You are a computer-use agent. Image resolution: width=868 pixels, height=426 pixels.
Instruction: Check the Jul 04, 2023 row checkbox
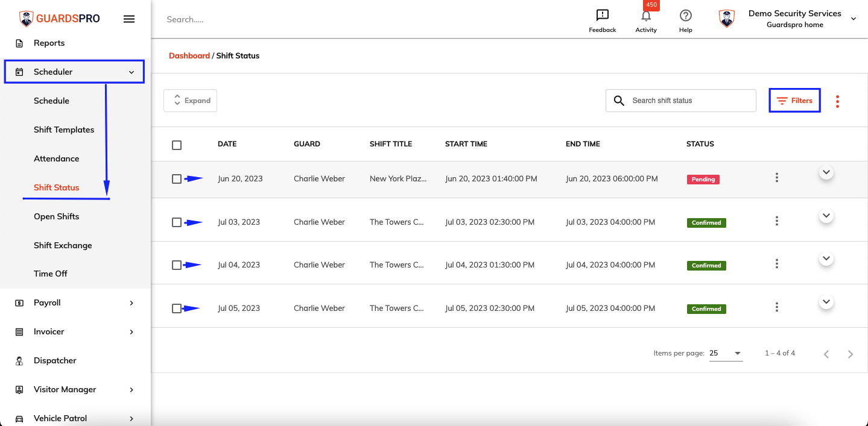(177, 265)
